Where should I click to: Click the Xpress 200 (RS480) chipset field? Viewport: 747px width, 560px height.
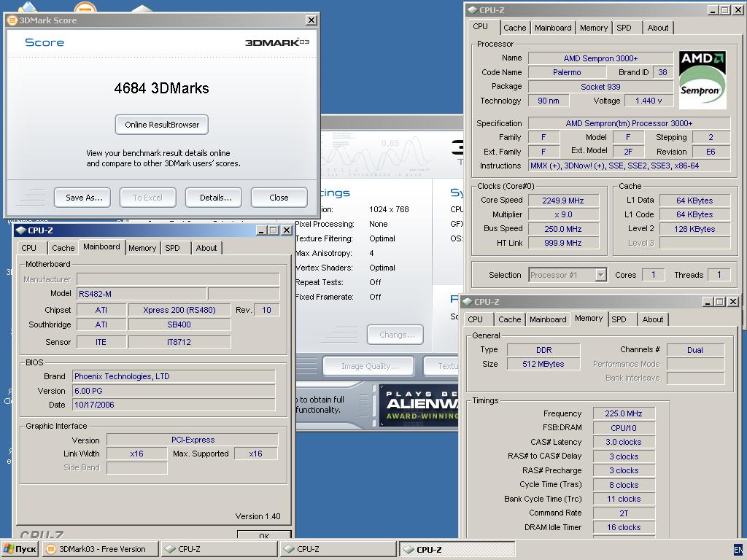[x=179, y=310]
